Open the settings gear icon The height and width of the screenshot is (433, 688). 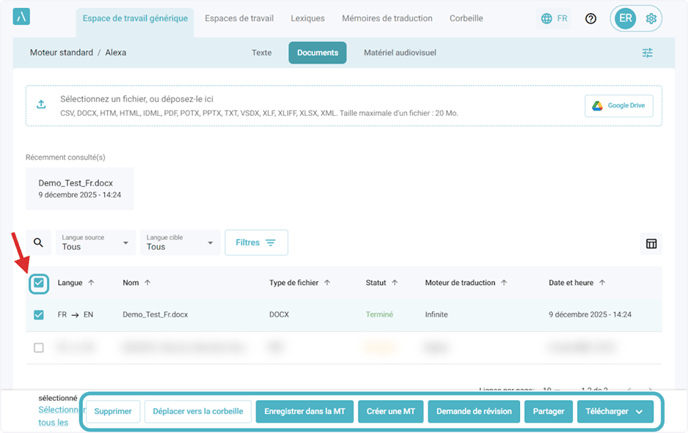(x=652, y=19)
